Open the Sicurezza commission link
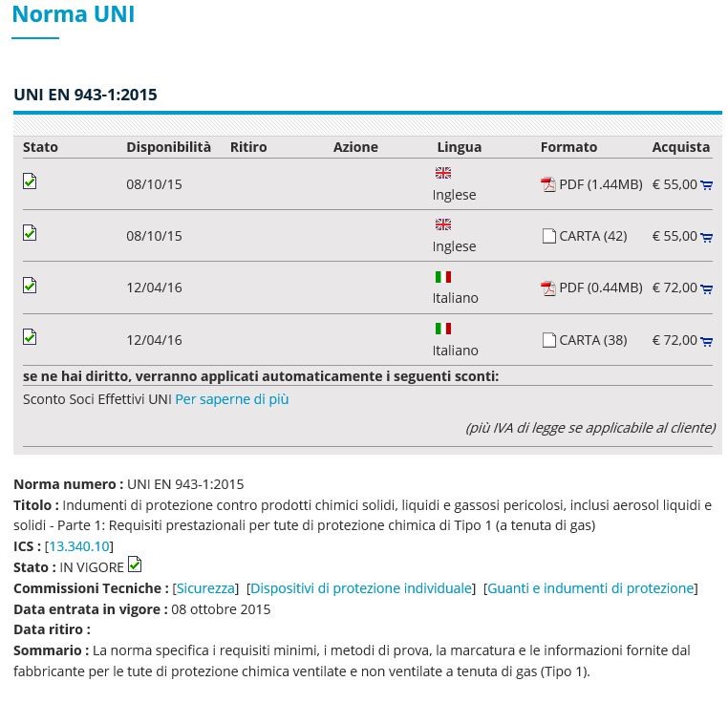 pyautogui.click(x=205, y=588)
